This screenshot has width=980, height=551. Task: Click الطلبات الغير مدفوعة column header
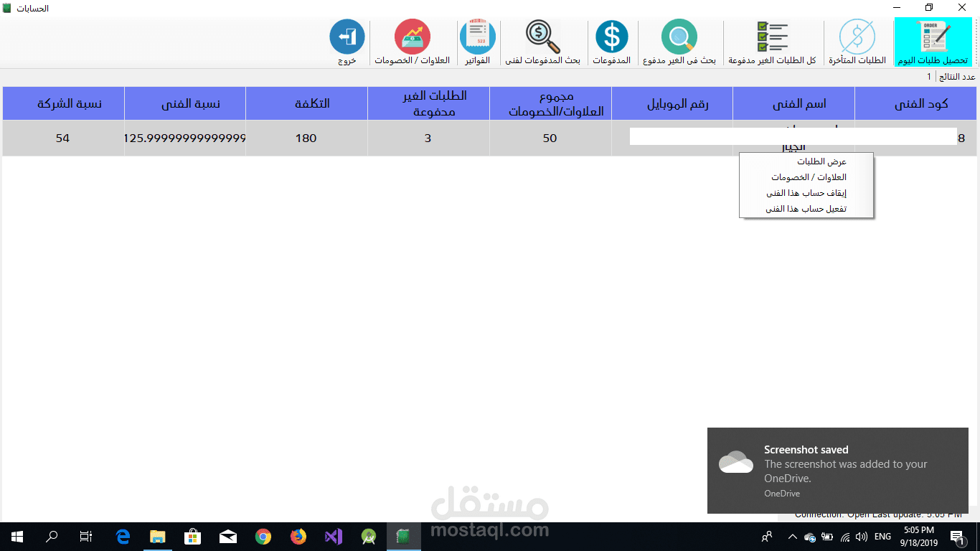[x=428, y=103]
